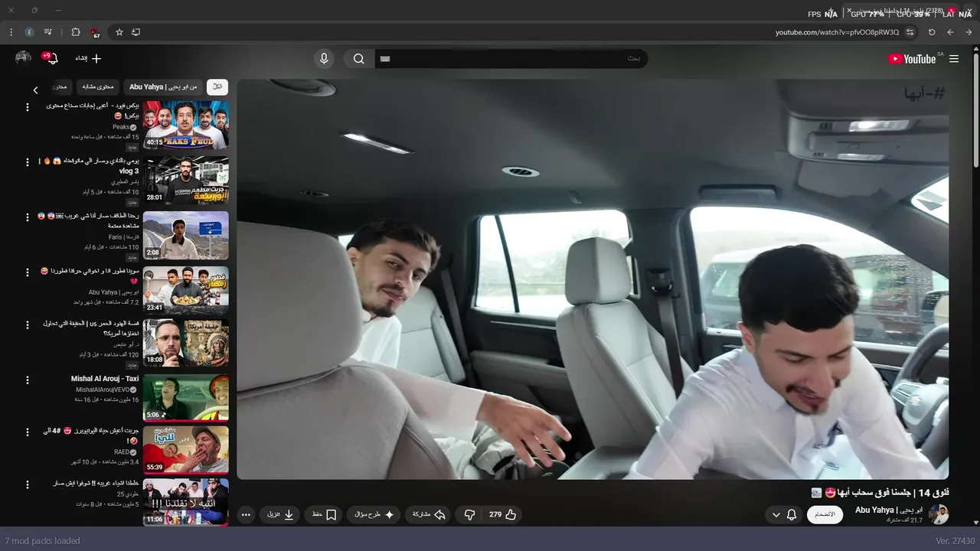980x551 pixels.
Task: Start voice search with the microphone icon
Action: [324, 59]
